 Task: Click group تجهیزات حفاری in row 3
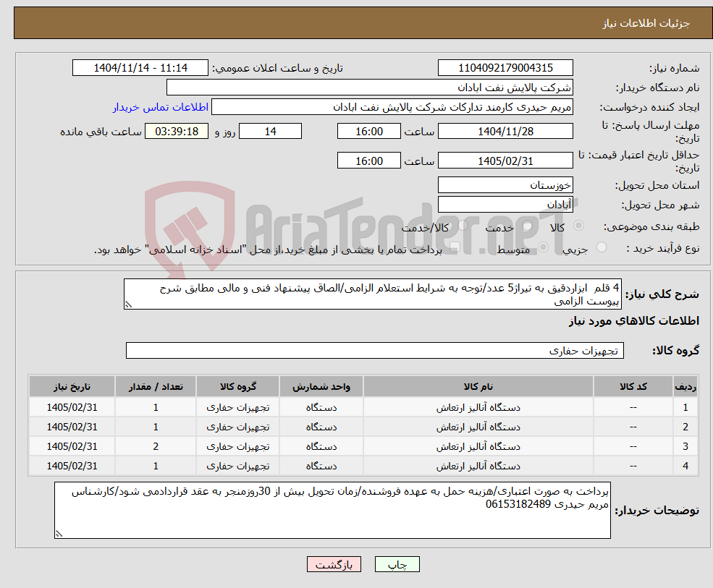(238, 447)
